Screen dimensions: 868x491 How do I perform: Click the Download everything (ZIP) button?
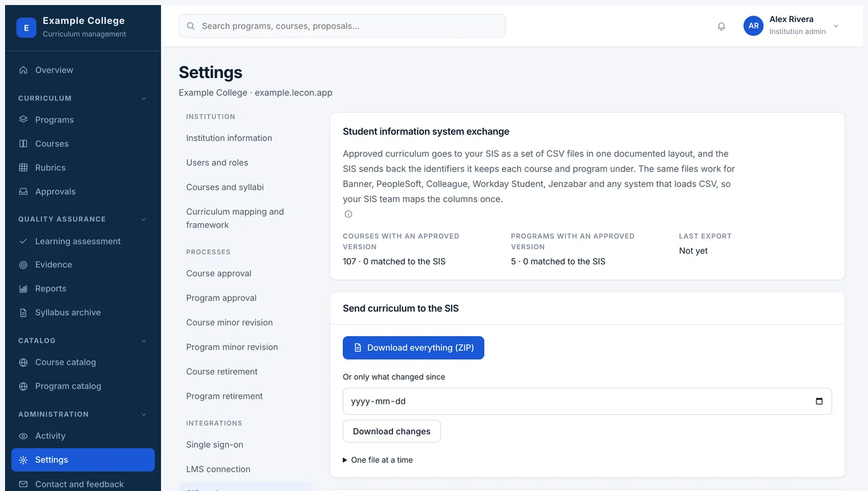coord(413,347)
